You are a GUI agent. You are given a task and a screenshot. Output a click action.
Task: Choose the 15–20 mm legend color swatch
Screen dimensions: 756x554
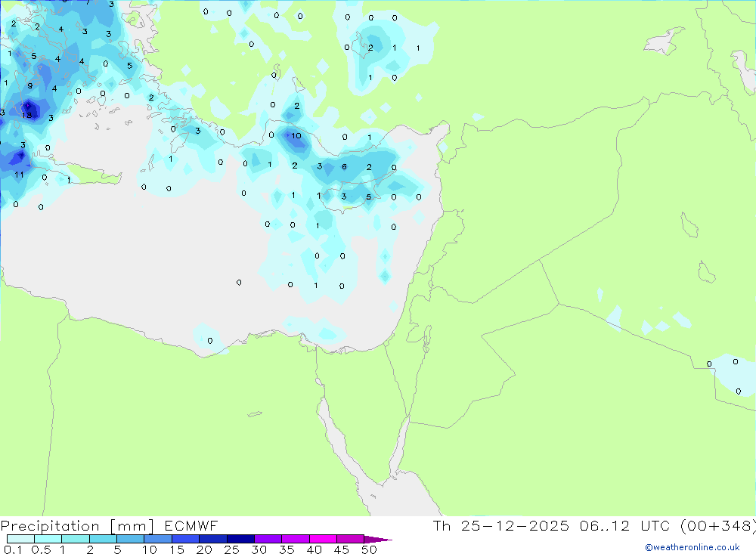(x=186, y=539)
